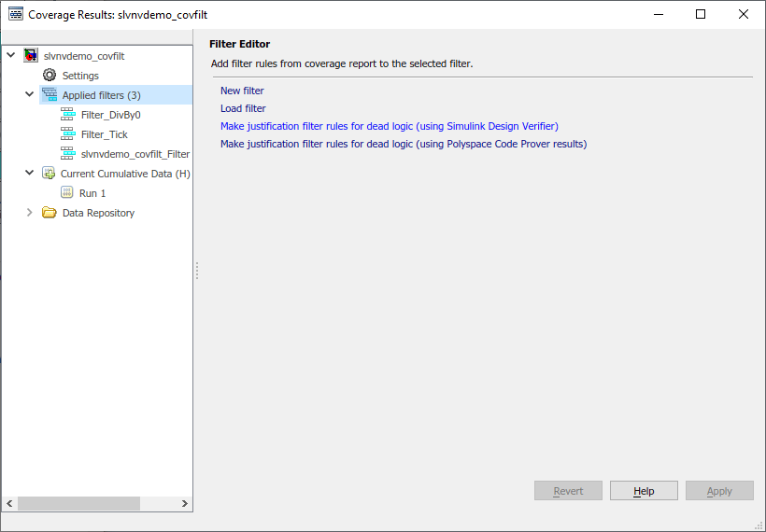Click the Current Cumulative Data icon
Screen dimensions: 766x532
49,174
